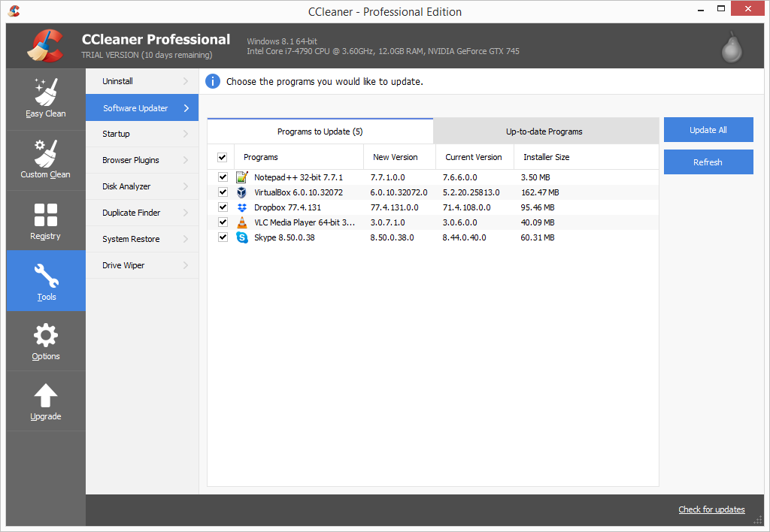The image size is (770, 532).
Task: Toggle the select-all checkbox in header
Action: tap(223, 157)
